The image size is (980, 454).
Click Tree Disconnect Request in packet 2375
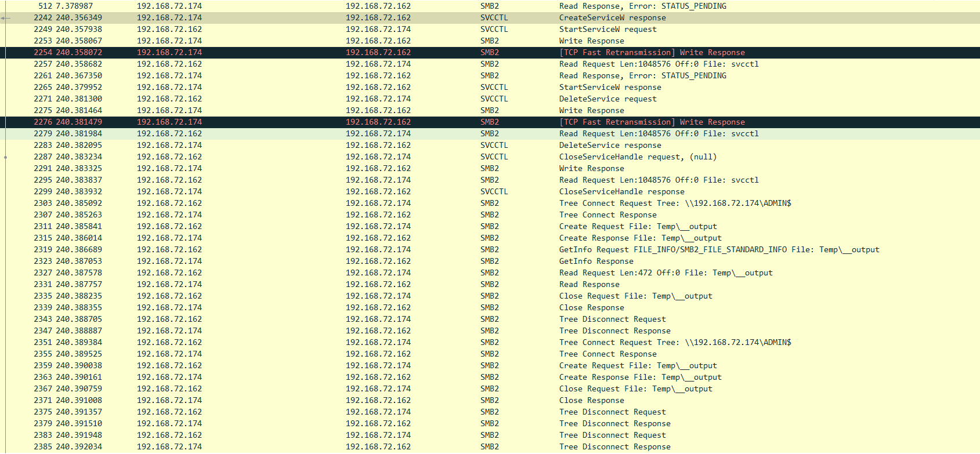pos(612,412)
